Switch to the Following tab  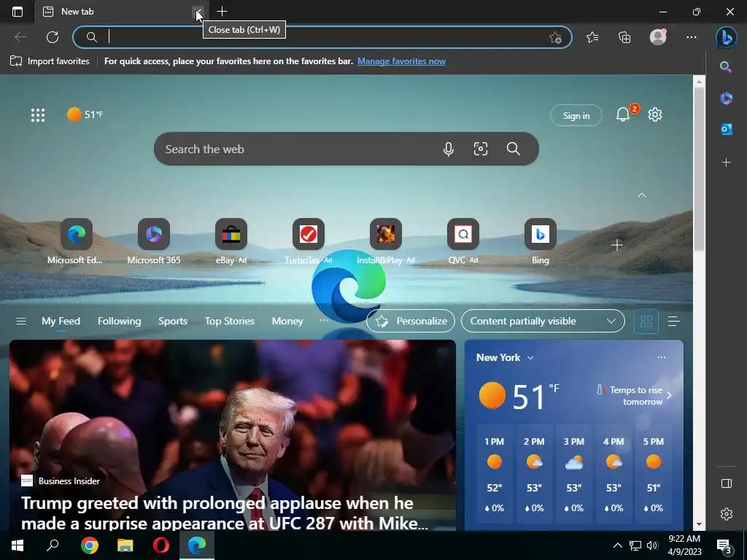119,321
